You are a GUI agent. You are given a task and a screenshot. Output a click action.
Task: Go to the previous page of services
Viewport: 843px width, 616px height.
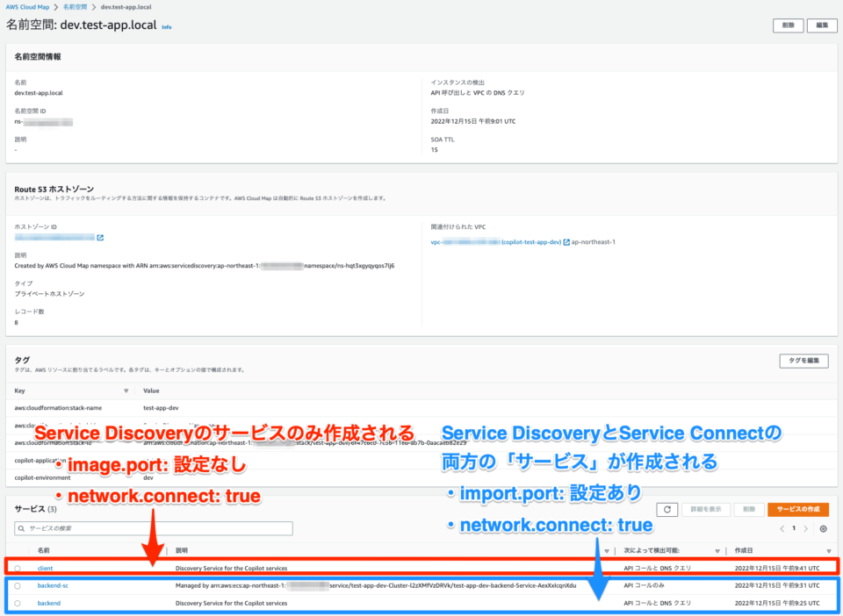pos(782,528)
